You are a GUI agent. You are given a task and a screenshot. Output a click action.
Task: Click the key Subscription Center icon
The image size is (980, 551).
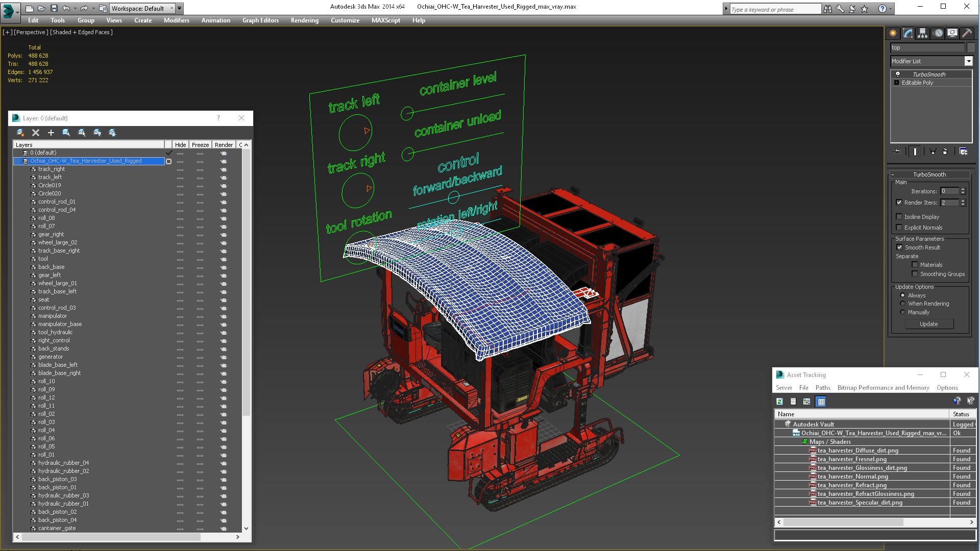(x=840, y=9)
